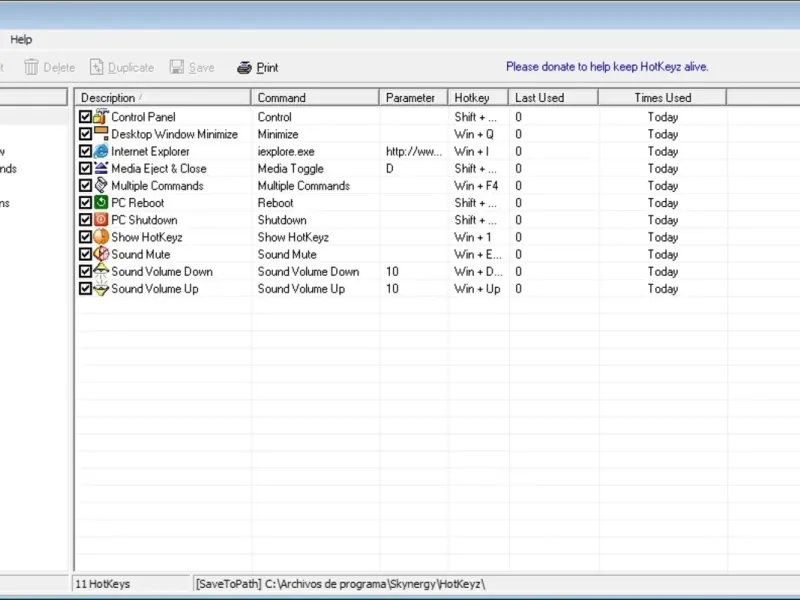Click the Delete toolbar button label
The width and height of the screenshot is (800, 600).
59,67
